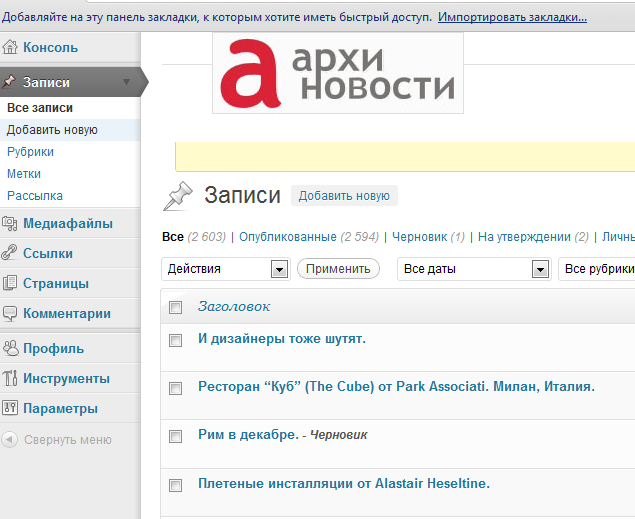Open post Ресторан Куб (The Cube)
Screen dimensions: 635x519
396,387
